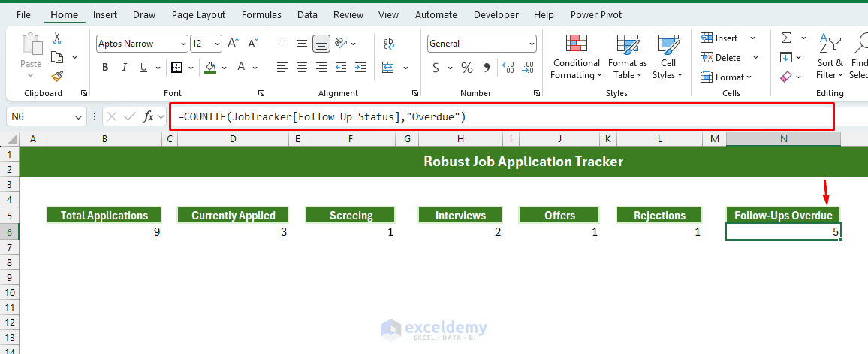Open Cell Styles gallery
The width and height of the screenshot is (868, 354).
(668, 57)
